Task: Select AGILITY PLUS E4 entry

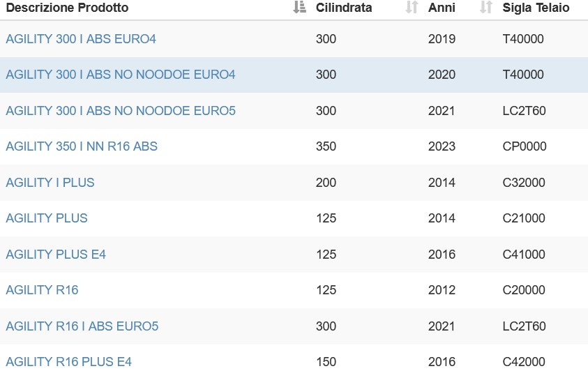Action: tap(56, 255)
